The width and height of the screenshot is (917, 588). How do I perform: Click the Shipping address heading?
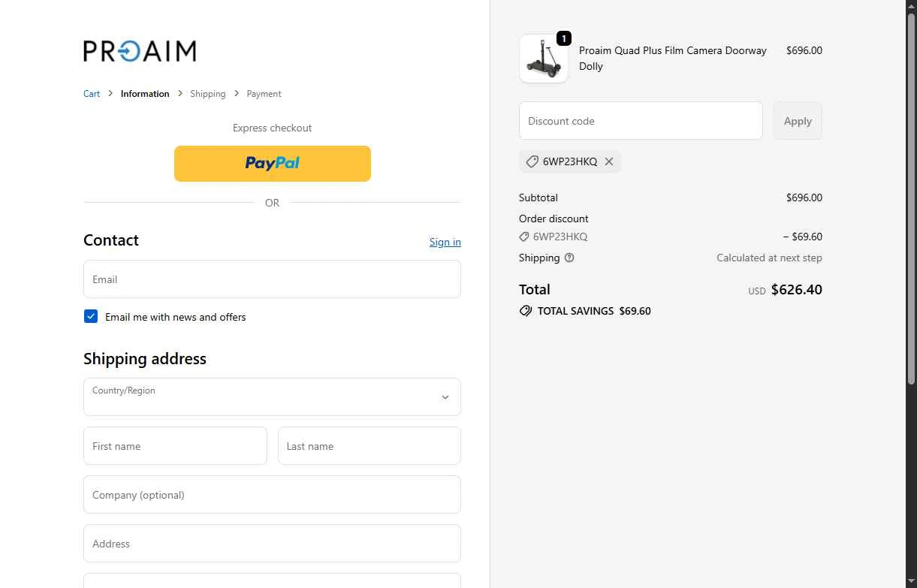point(145,359)
